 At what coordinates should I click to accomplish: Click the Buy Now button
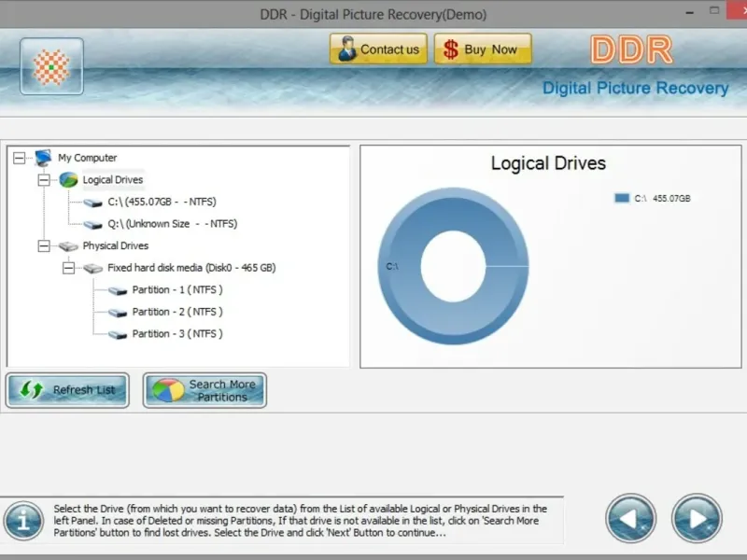[x=483, y=49]
